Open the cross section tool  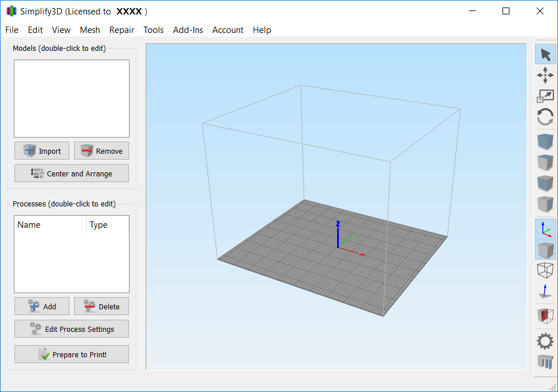[x=545, y=315]
